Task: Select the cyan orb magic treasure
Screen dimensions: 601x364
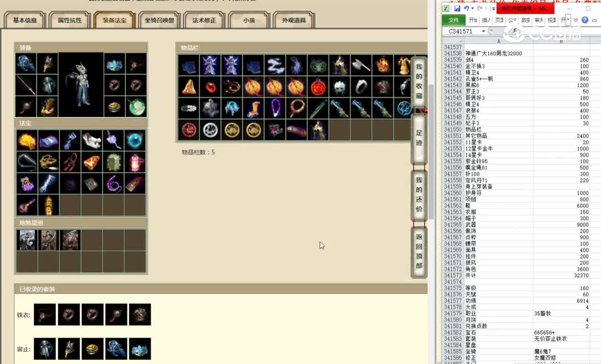Action: [x=135, y=140]
